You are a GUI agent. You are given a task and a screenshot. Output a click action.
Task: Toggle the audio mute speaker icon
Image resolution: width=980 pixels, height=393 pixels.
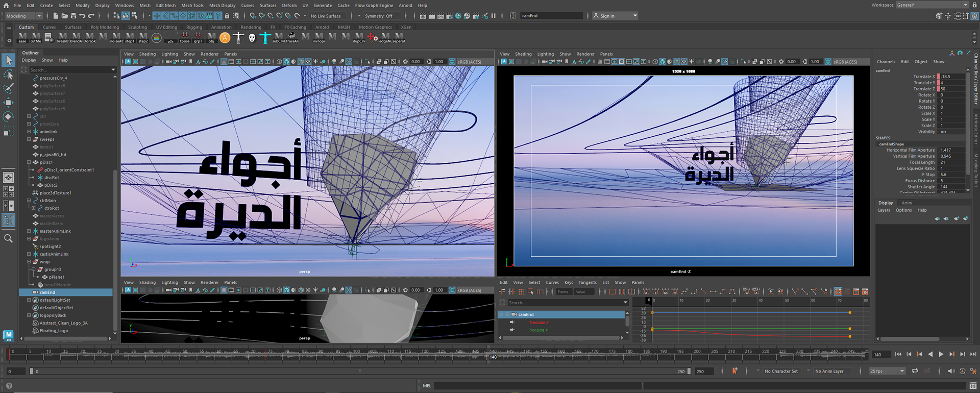[x=951, y=371]
